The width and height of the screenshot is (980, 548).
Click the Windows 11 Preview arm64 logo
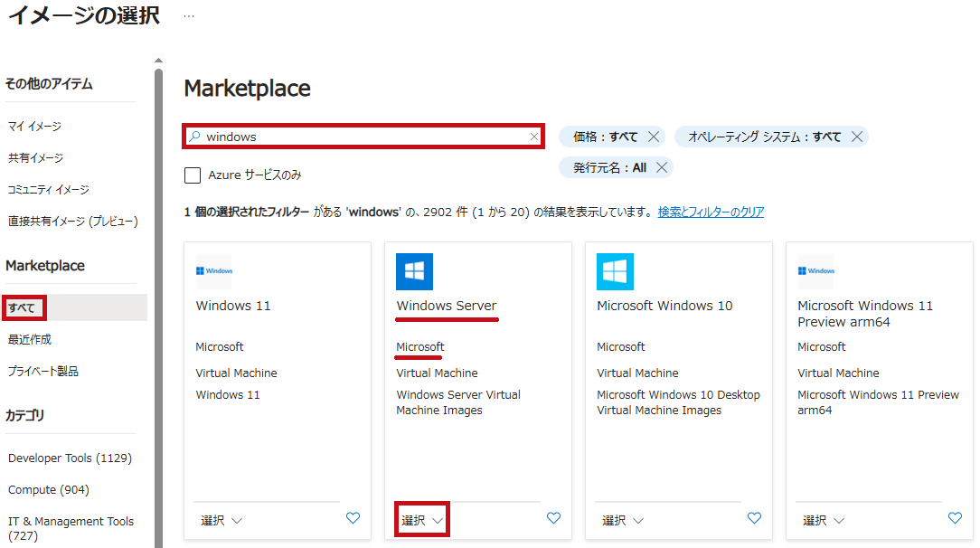pos(815,271)
